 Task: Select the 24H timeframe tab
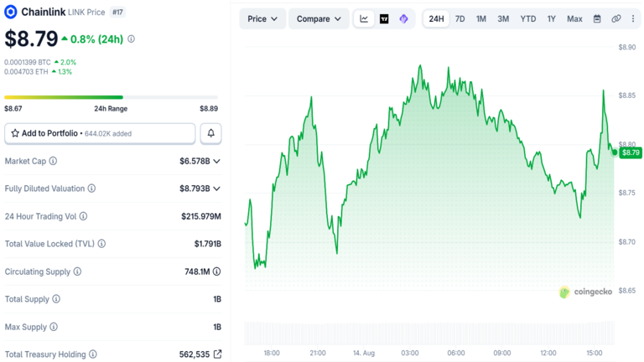(436, 19)
